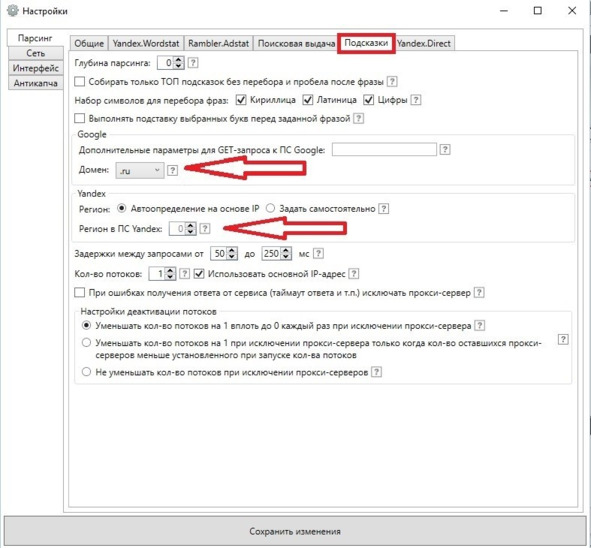Click the settings gear title icon
Viewport: 591px width, 548px height.
coord(13,11)
